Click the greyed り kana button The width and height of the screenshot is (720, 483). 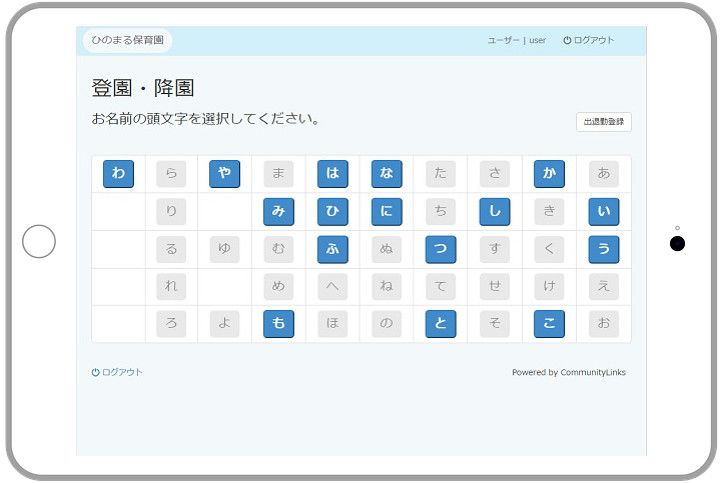pyautogui.click(x=171, y=212)
